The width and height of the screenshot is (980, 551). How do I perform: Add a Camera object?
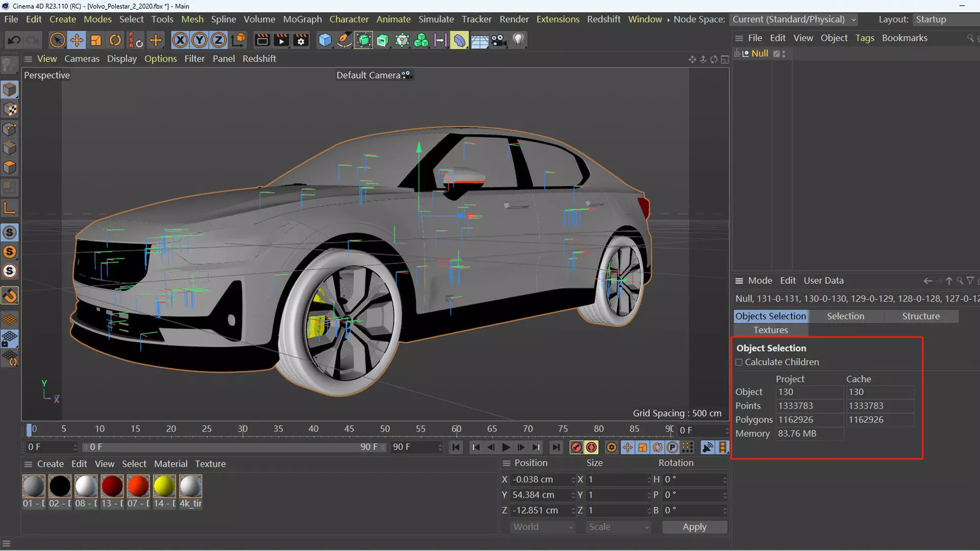(499, 40)
